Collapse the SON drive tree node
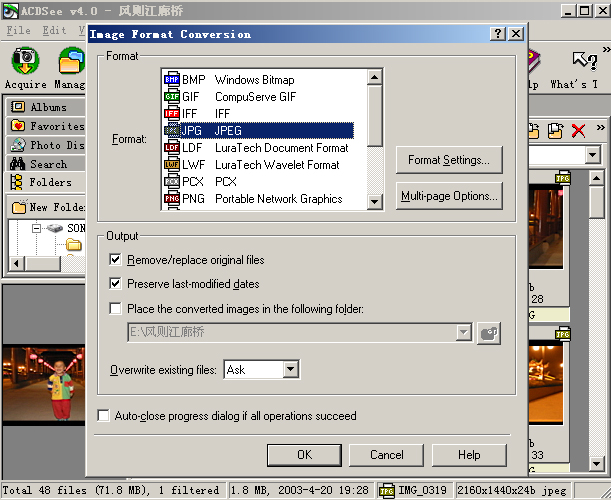 pos(36,228)
